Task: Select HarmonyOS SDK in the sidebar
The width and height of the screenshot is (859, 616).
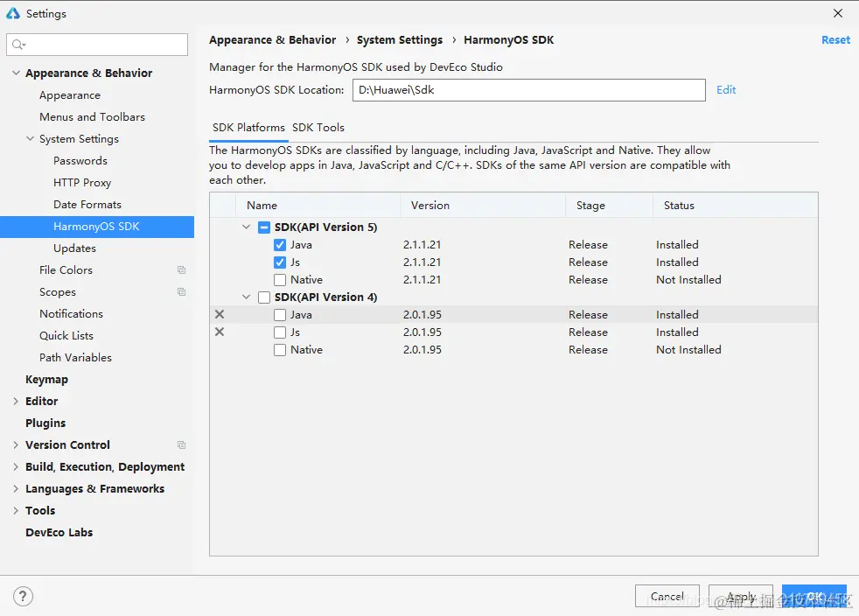Action: [97, 227]
